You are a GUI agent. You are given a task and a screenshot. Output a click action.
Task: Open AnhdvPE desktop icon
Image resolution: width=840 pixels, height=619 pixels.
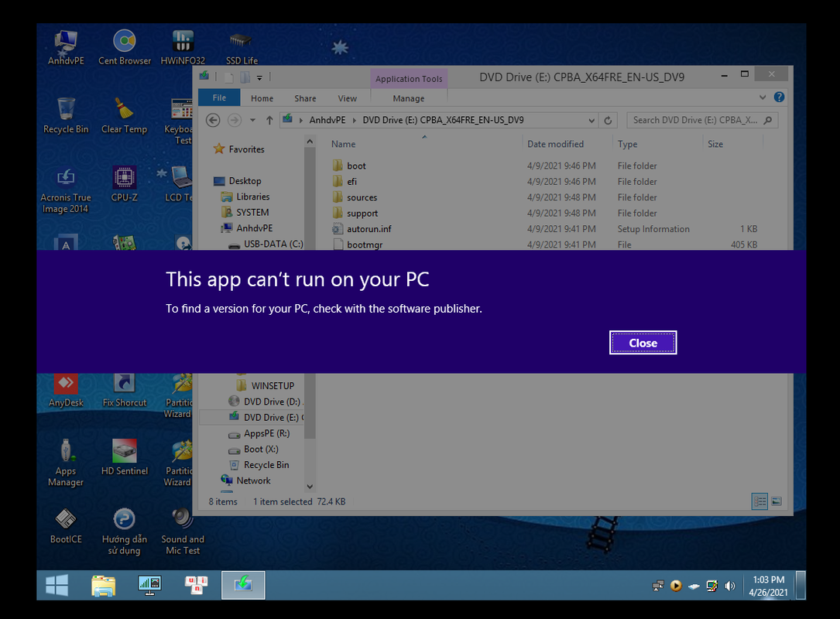click(66, 48)
